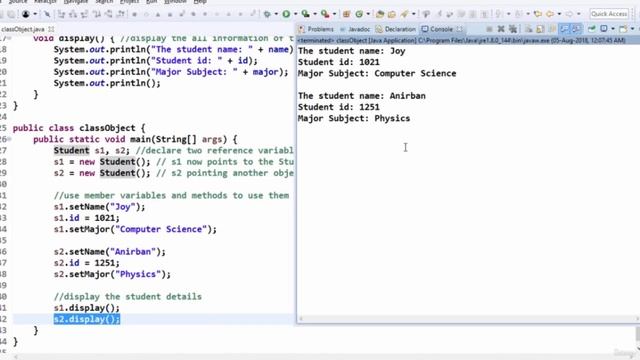Click the Clear Console icon
640x360 pixels.
528,29
